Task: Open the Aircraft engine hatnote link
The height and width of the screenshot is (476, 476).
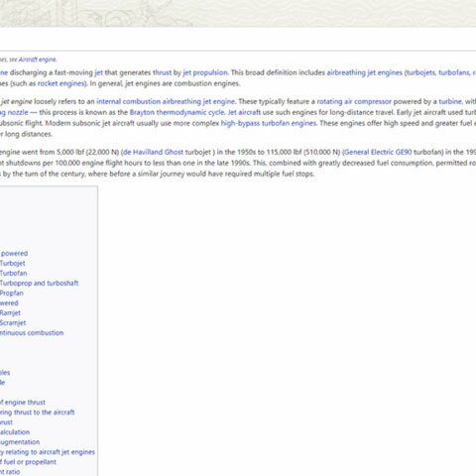Action: 38,59
